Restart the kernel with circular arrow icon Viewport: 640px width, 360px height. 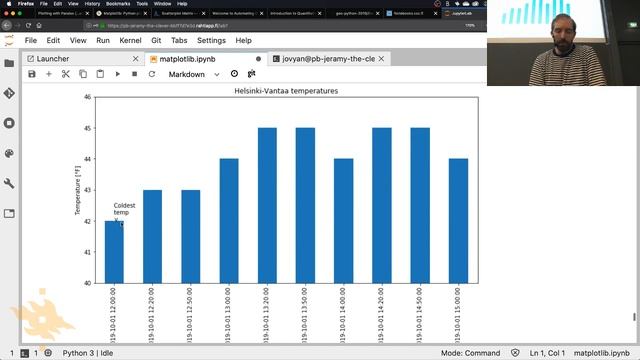click(152, 74)
